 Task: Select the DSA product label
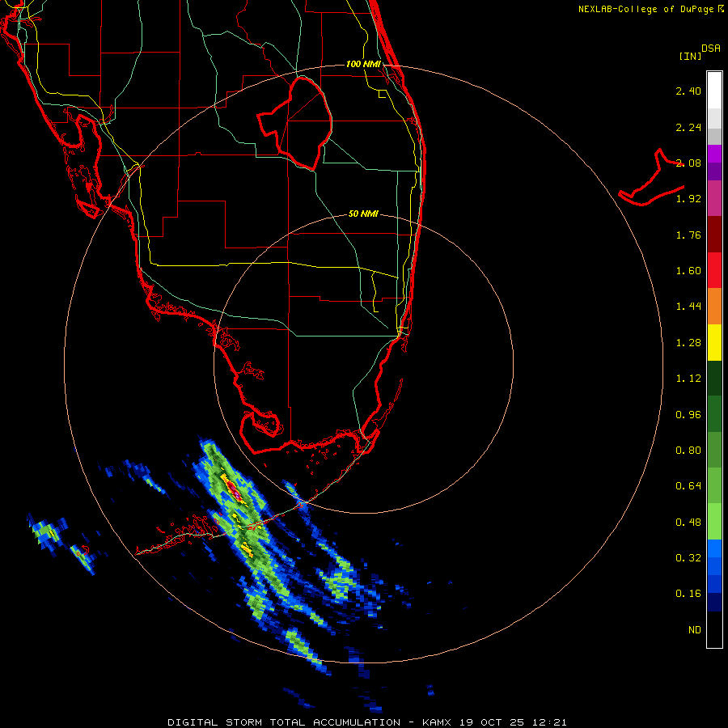[x=711, y=49]
